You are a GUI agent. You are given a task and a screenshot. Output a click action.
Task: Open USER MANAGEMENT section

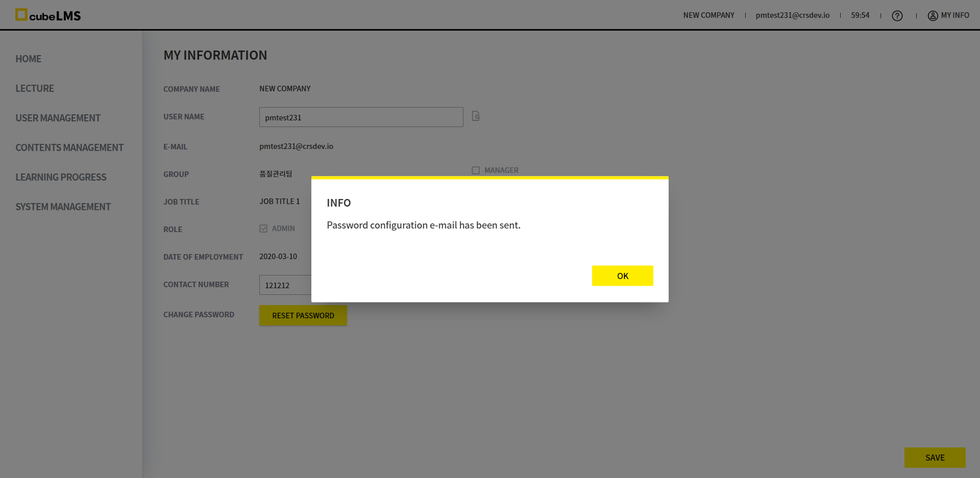click(58, 118)
